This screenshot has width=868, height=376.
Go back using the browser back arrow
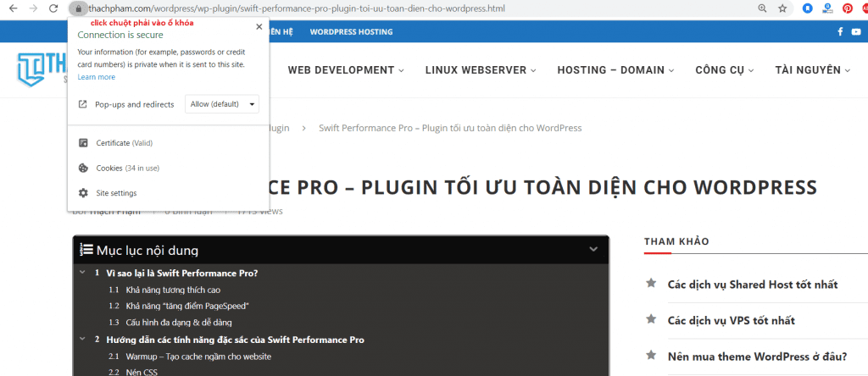pos(11,8)
